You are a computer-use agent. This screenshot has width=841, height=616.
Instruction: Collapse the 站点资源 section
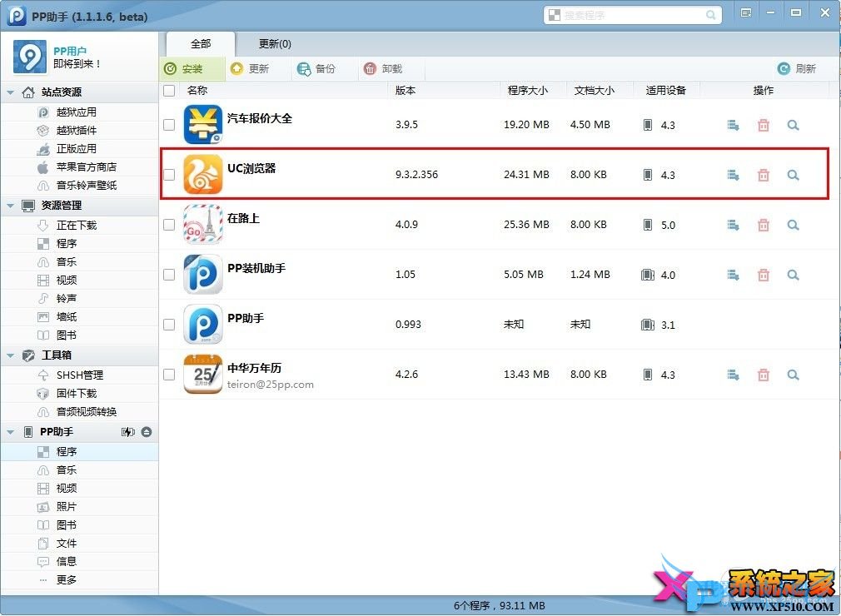point(10,92)
